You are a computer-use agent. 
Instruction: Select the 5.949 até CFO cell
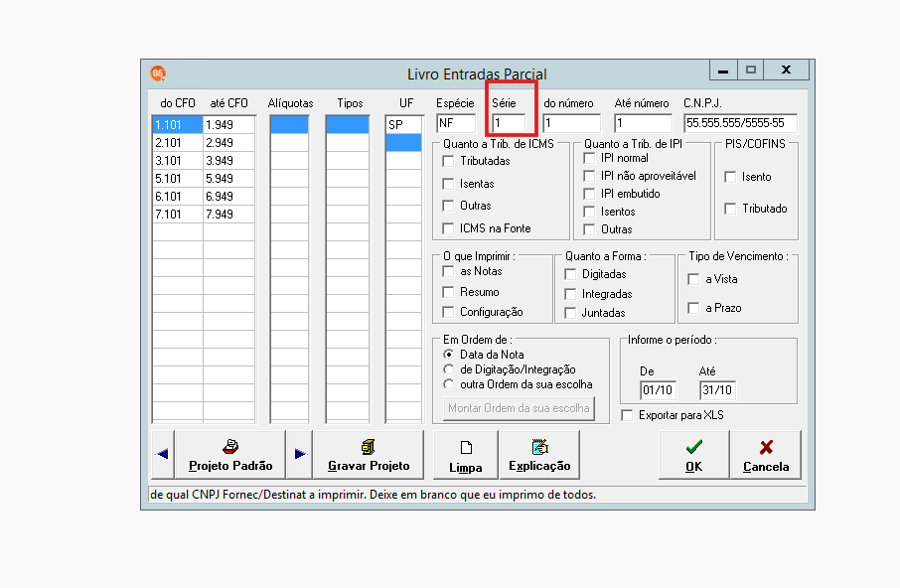(x=228, y=179)
